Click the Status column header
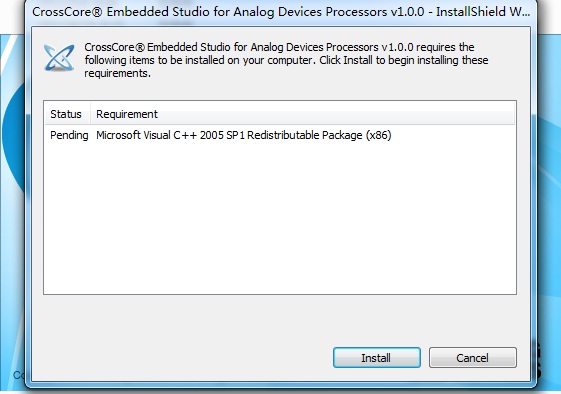The image size is (561, 394). coord(66,114)
